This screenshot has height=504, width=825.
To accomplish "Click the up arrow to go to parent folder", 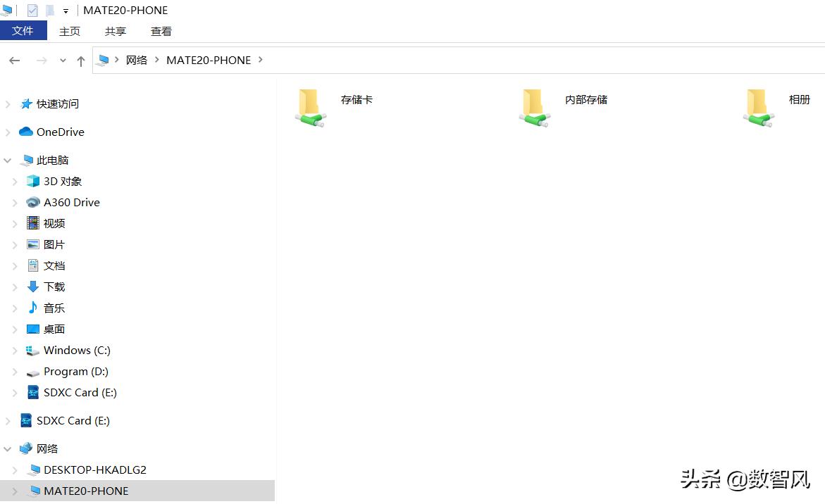I will pos(81,61).
